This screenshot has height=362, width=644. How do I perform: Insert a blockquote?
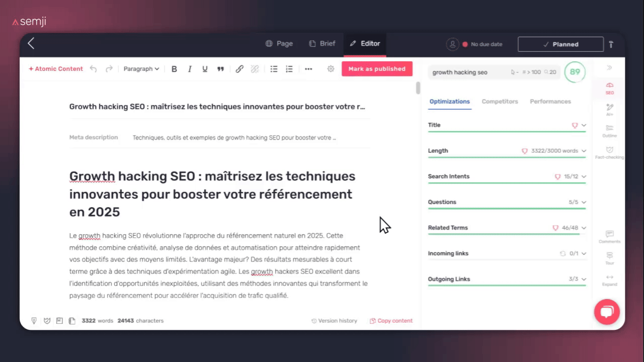pyautogui.click(x=220, y=69)
